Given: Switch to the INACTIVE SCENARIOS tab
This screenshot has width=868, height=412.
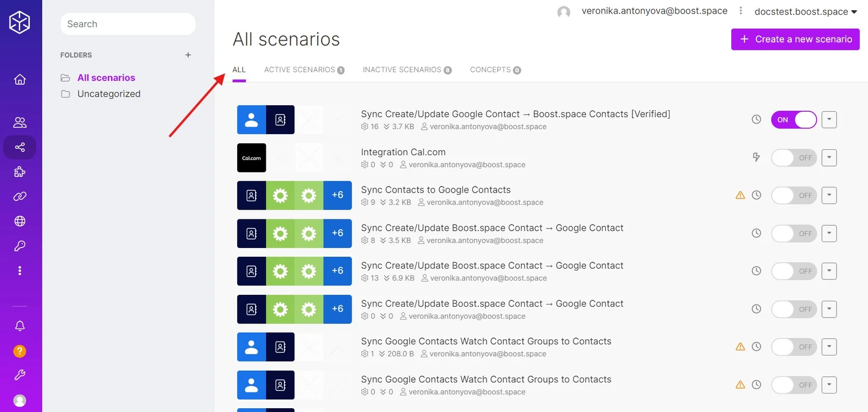Looking at the screenshot, I should pos(407,70).
